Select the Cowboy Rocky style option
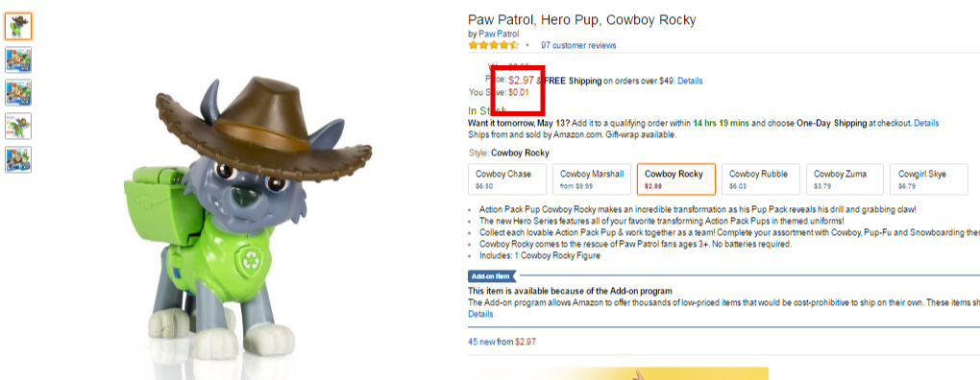980x380 pixels. point(676,179)
